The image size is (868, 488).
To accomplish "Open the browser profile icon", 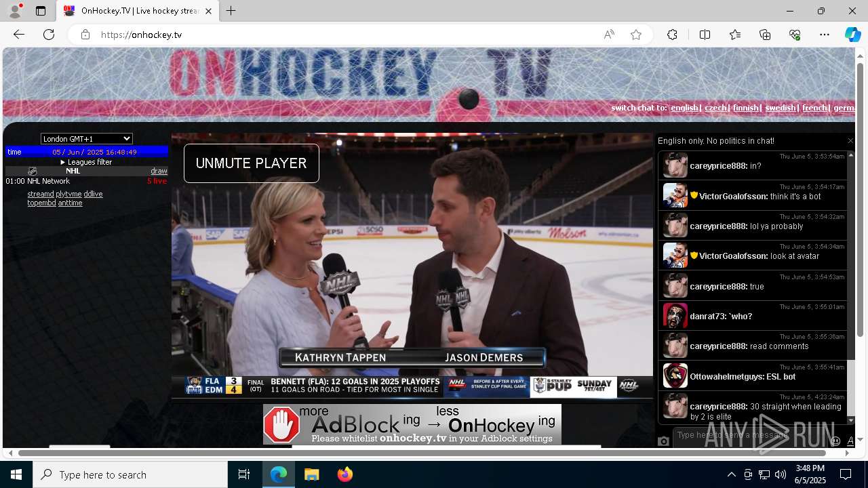I will [15, 11].
